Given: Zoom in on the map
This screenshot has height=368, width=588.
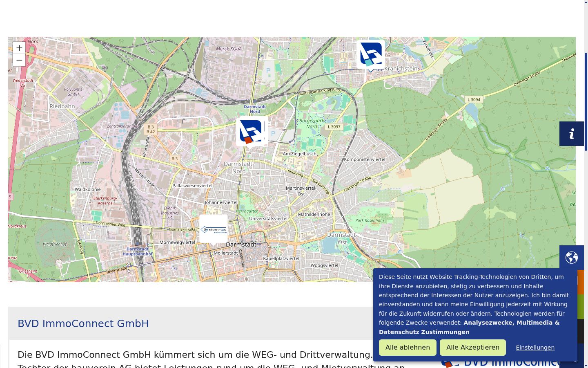Looking at the screenshot, I should pyautogui.click(x=19, y=48).
